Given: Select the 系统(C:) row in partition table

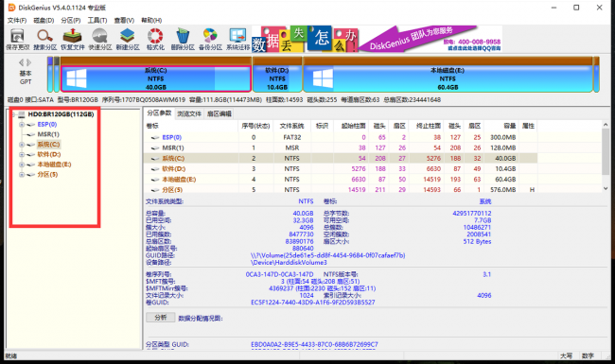Looking at the screenshot, I should point(341,158).
